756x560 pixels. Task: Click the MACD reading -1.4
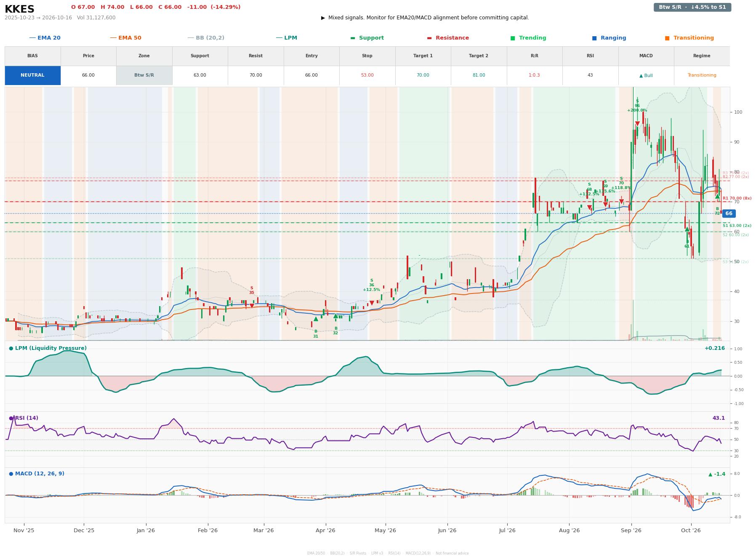click(x=717, y=474)
